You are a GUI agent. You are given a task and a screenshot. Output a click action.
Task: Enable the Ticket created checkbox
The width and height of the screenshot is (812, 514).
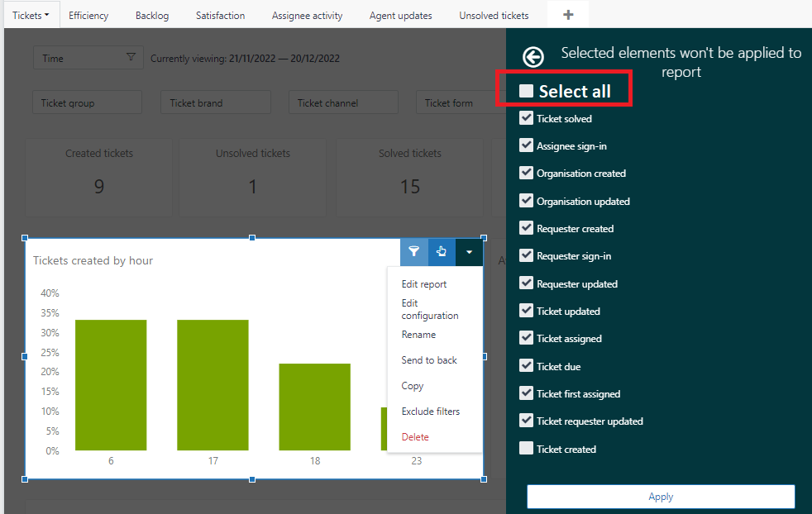tap(526, 449)
